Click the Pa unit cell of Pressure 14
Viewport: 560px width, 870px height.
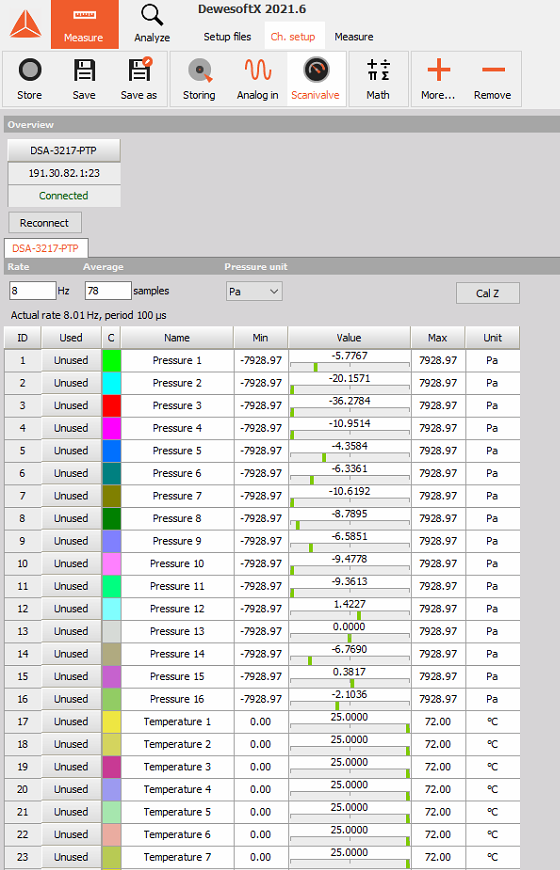pyautogui.click(x=492, y=654)
